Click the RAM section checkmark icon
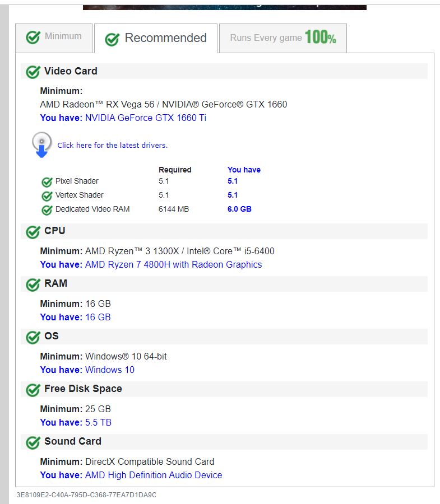The image size is (440, 504). coord(33,284)
